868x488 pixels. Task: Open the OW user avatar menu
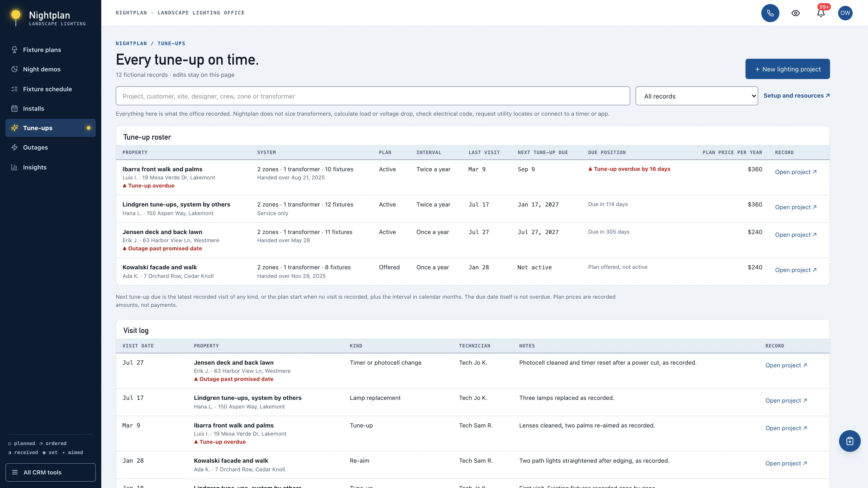[x=845, y=13]
